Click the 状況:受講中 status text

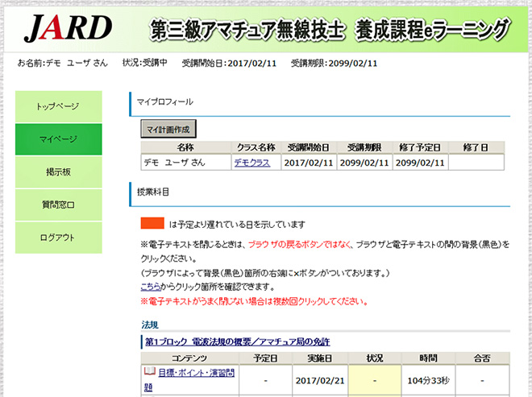145,63
